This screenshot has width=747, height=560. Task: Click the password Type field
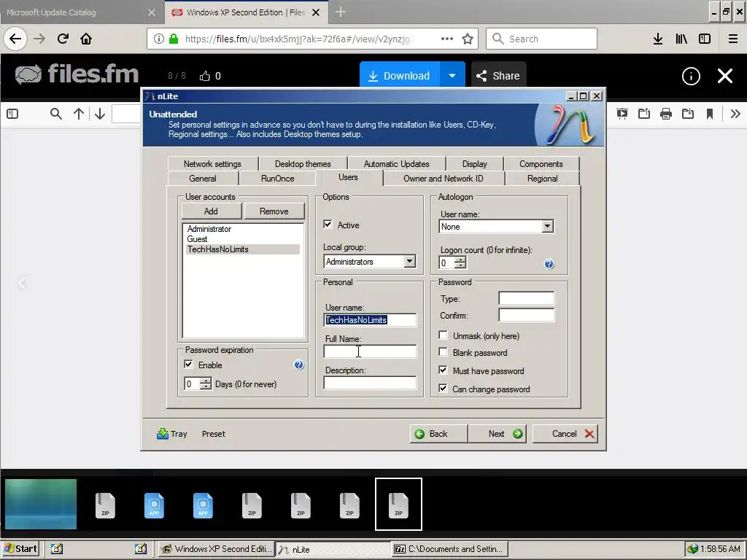coord(526,298)
